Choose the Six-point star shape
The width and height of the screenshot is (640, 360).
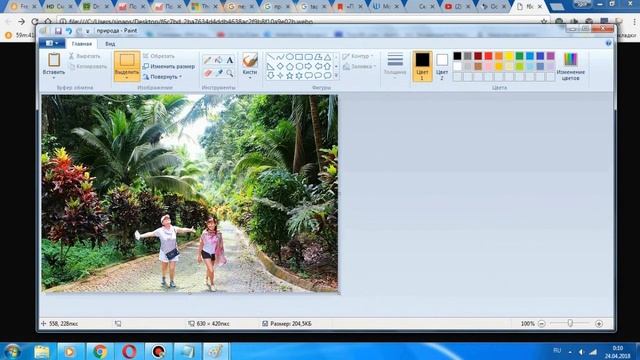(x=299, y=76)
